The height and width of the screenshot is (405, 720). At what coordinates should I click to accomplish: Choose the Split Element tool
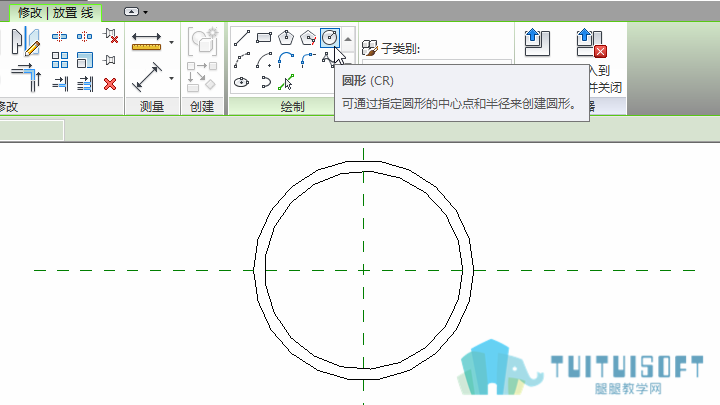59,36
